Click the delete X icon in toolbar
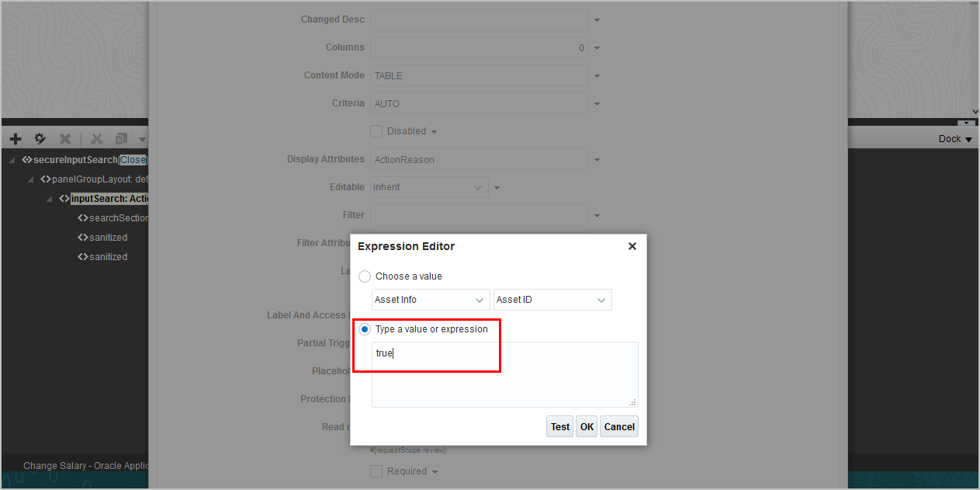This screenshot has width=980, height=490. pos(65,139)
